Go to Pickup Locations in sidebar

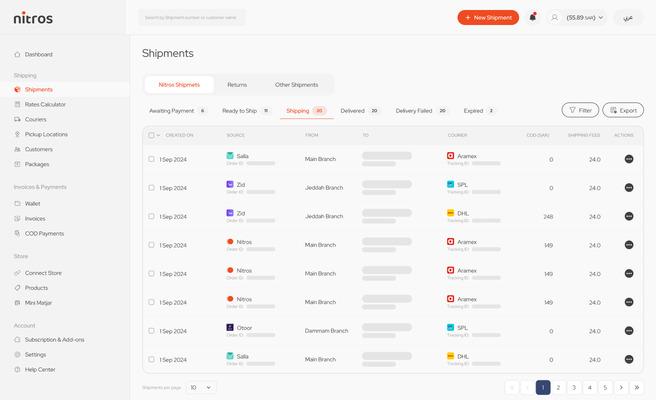click(46, 134)
